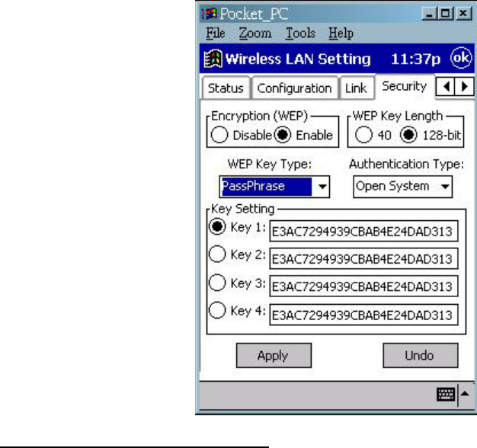Close the Pocket_PC window
The width and height of the screenshot is (477, 448).
pos(463,14)
